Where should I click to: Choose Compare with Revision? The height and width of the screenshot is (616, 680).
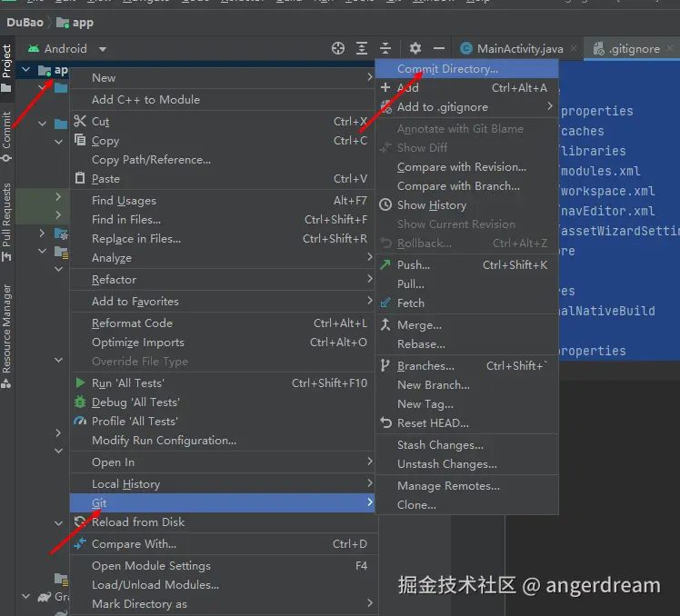coord(466,167)
